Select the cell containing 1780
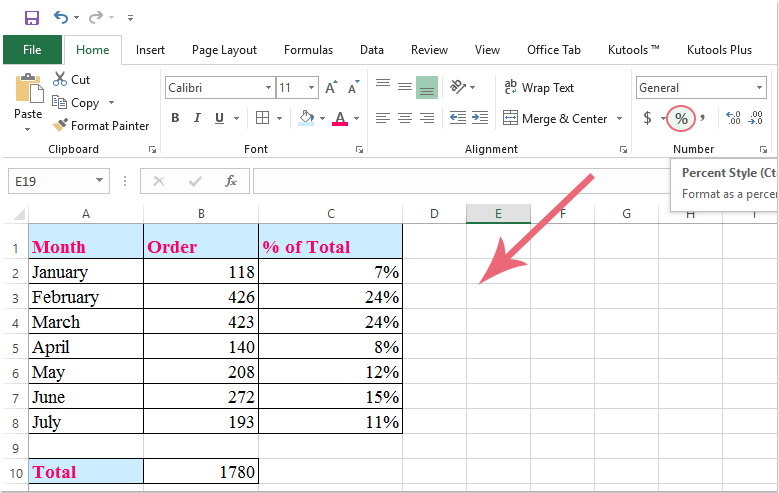This screenshot has width=779, height=493. (200, 472)
